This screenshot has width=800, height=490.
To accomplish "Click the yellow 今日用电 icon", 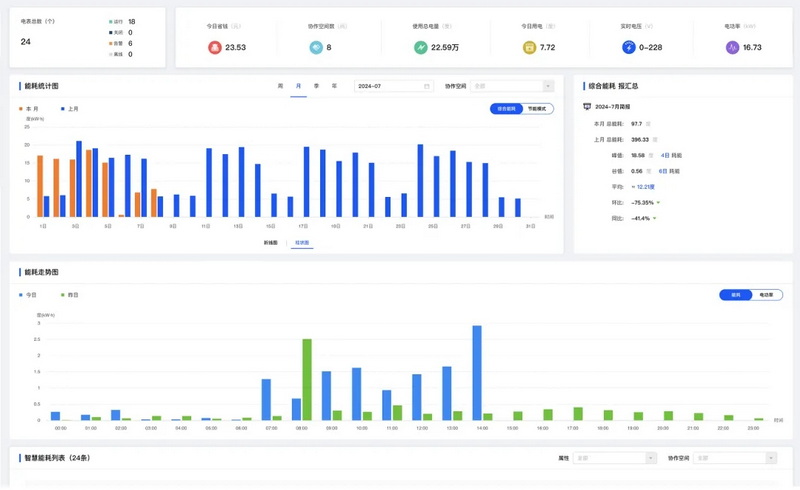I will pyautogui.click(x=530, y=47).
